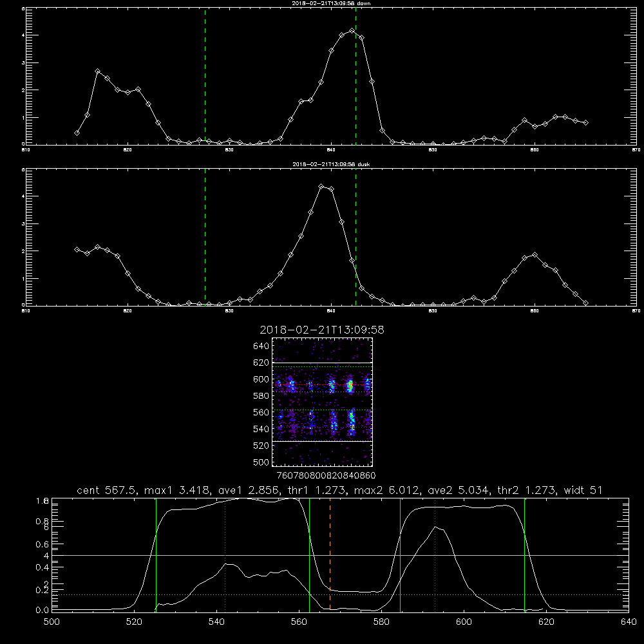Click the bottom plot x-axis label 500
Screen dimensions: 644x644
coord(52,621)
